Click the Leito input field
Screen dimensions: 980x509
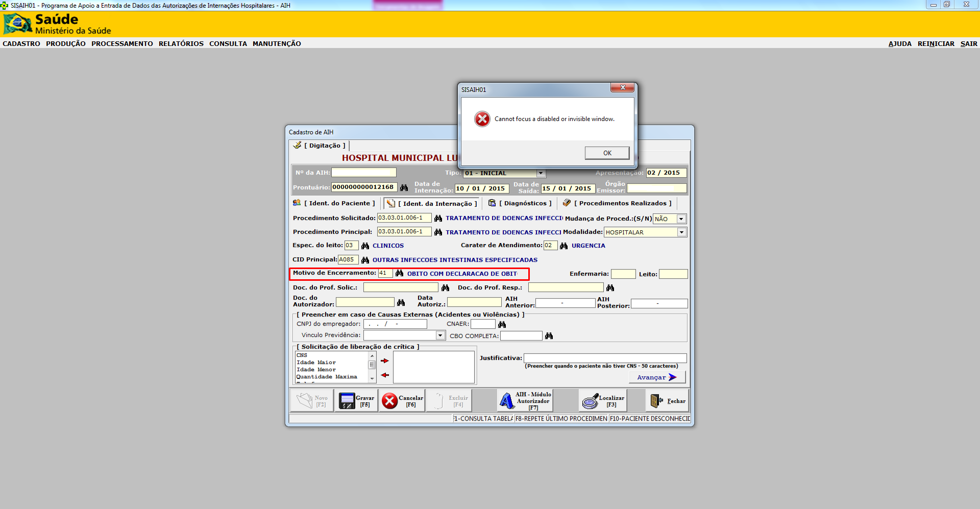click(x=673, y=274)
